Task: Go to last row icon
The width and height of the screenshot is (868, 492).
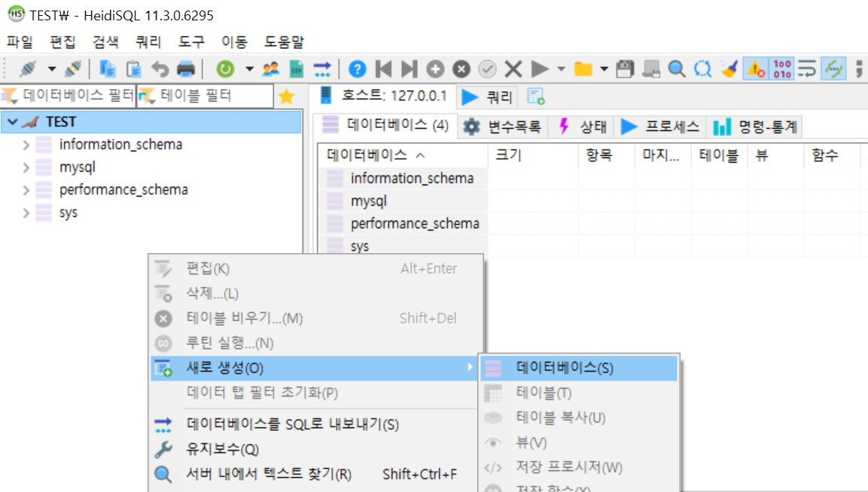Action: click(x=409, y=69)
